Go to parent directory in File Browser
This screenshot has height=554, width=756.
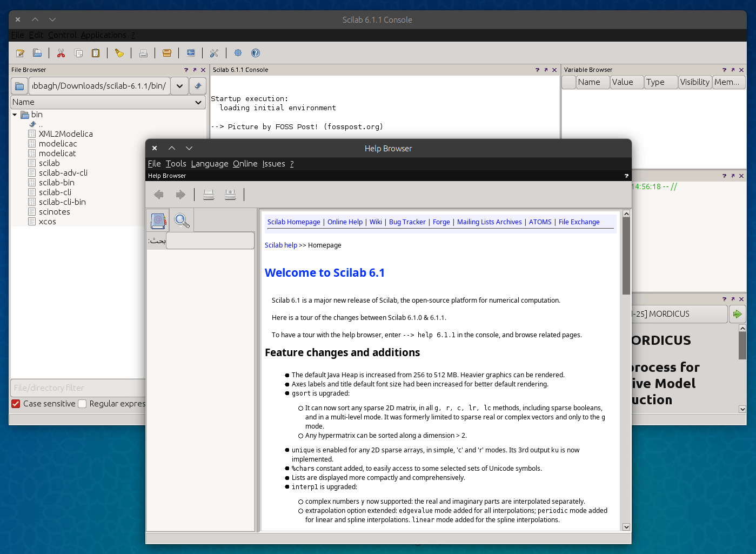tap(198, 86)
